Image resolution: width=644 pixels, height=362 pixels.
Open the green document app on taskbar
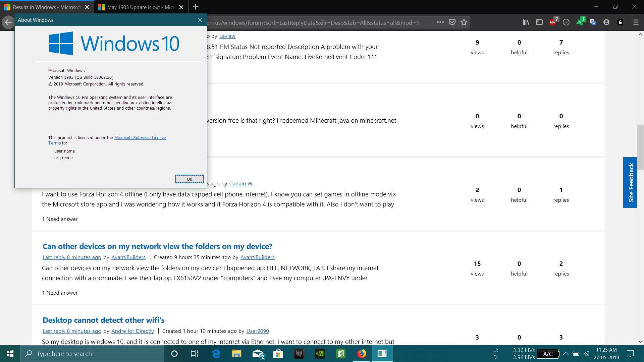click(341, 354)
